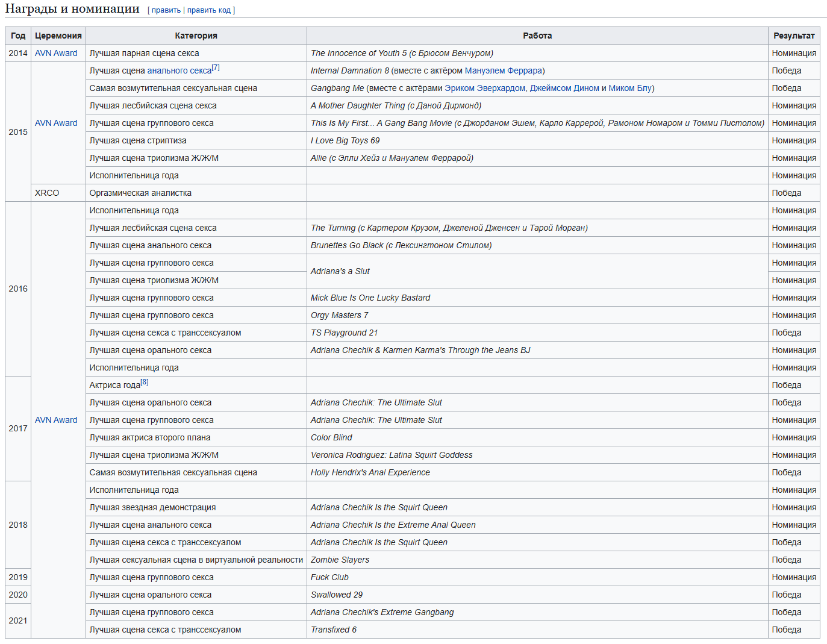The image size is (827, 644).
Task: Click the "Color Blind" work cell
Action: click(537, 437)
